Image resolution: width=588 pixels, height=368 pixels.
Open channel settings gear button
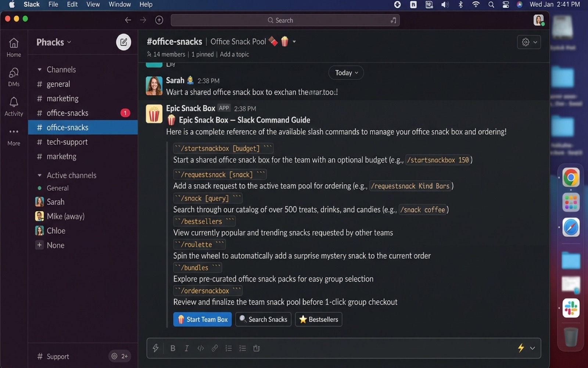pos(526,42)
